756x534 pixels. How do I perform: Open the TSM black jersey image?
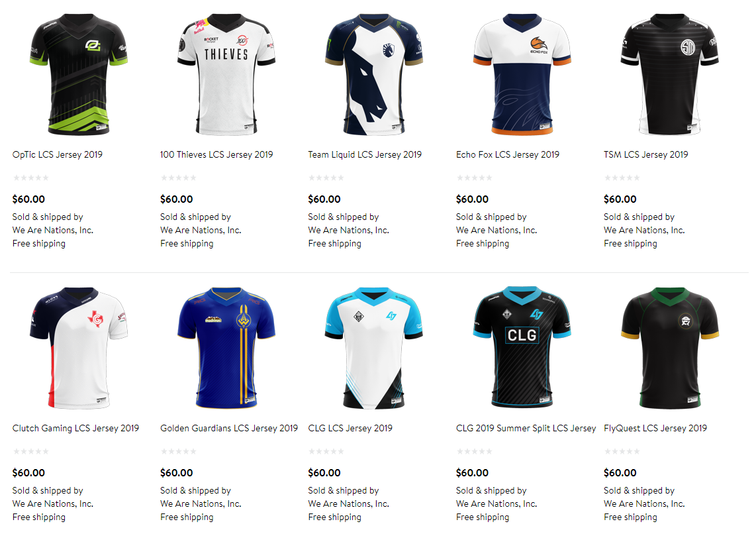pos(670,75)
